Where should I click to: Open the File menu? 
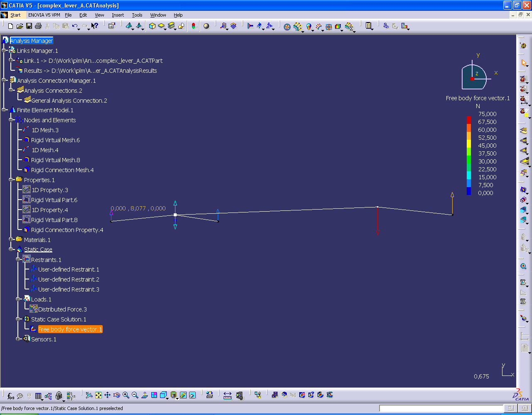[x=68, y=15]
